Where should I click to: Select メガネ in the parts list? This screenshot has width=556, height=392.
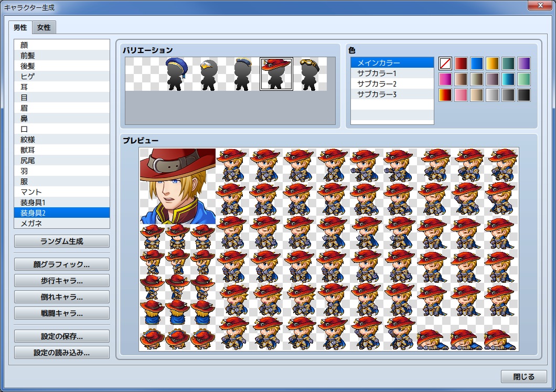click(62, 223)
